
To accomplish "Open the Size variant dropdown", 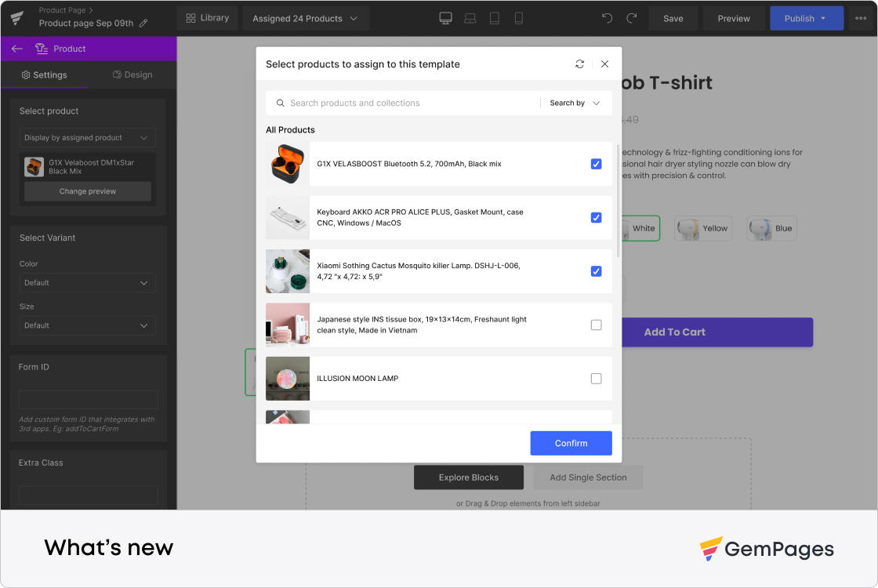I will (87, 325).
